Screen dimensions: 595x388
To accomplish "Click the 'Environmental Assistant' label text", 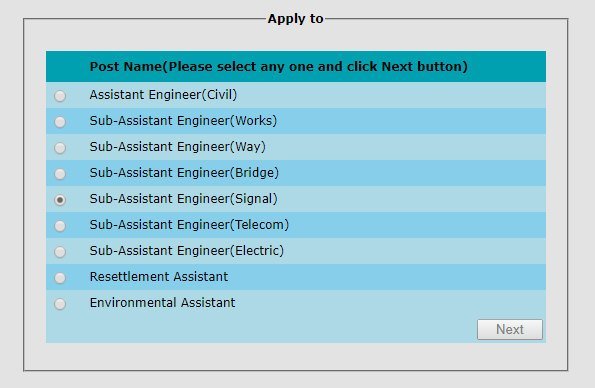I will coord(162,303).
